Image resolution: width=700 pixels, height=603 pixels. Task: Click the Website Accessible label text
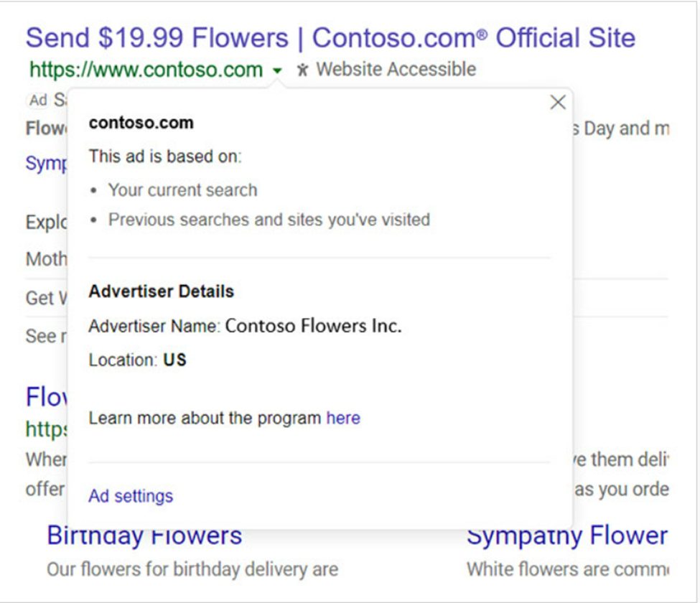[396, 70]
